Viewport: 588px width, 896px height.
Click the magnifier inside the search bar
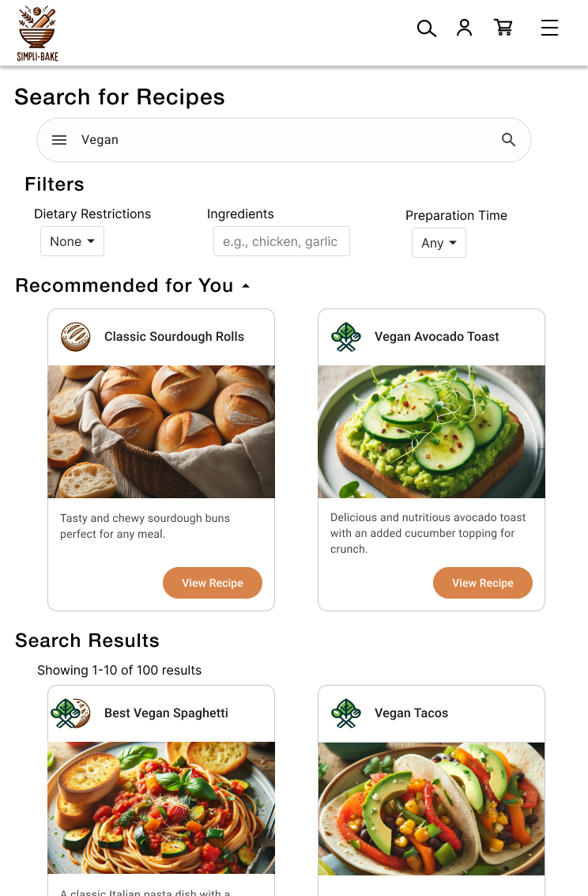tap(509, 139)
